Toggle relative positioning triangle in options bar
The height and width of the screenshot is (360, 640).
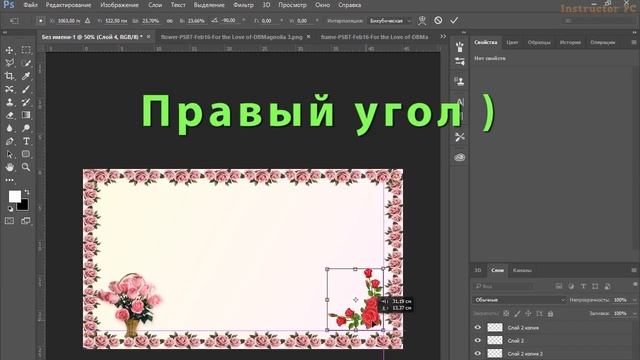coord(87,20)
